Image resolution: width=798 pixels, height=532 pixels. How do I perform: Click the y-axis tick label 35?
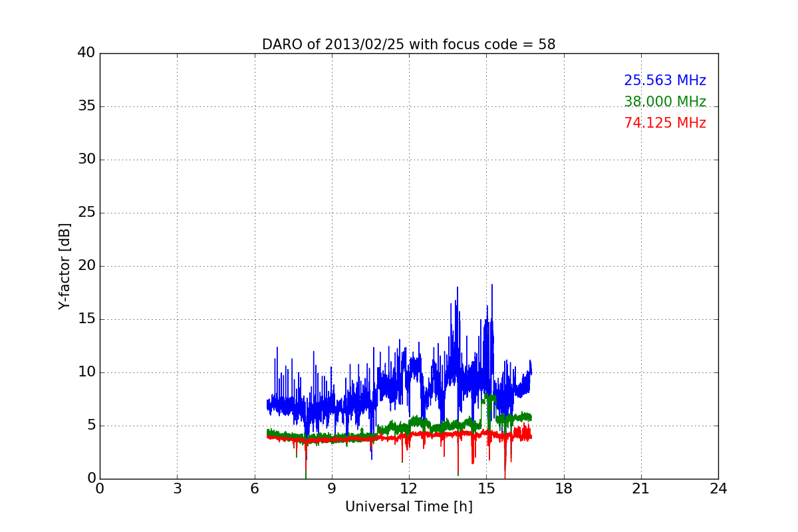point(86,106)
